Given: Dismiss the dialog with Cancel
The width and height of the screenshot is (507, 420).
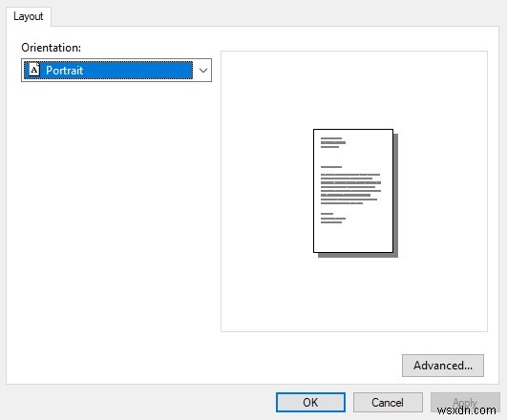Looking at the screenshot, I should click(x=388, y=402).
